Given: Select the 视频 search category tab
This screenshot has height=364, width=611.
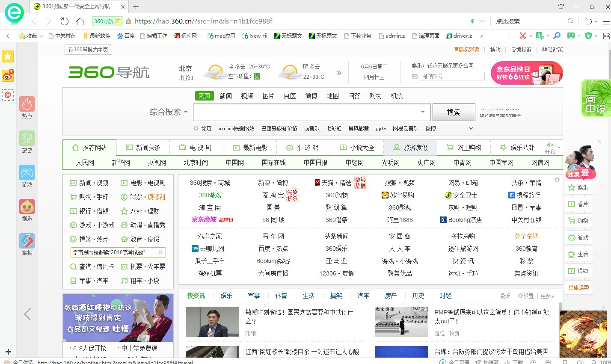Looking at the screenshot, I should (x=247, y=96).
